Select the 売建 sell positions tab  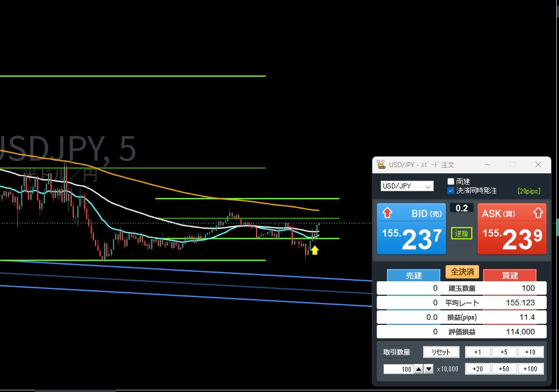coord(414,275)
